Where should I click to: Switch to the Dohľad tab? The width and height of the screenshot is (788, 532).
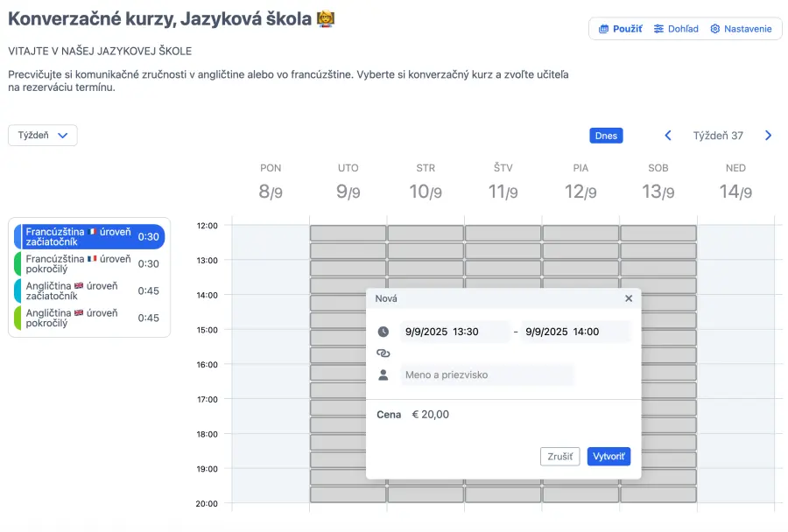676,29
